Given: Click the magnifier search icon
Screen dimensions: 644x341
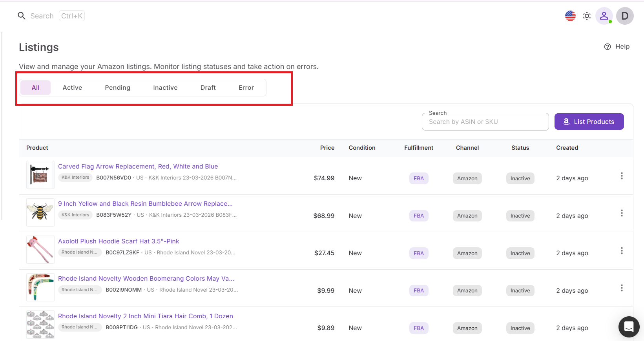Looking at the screenshot, I should point(22,16).
